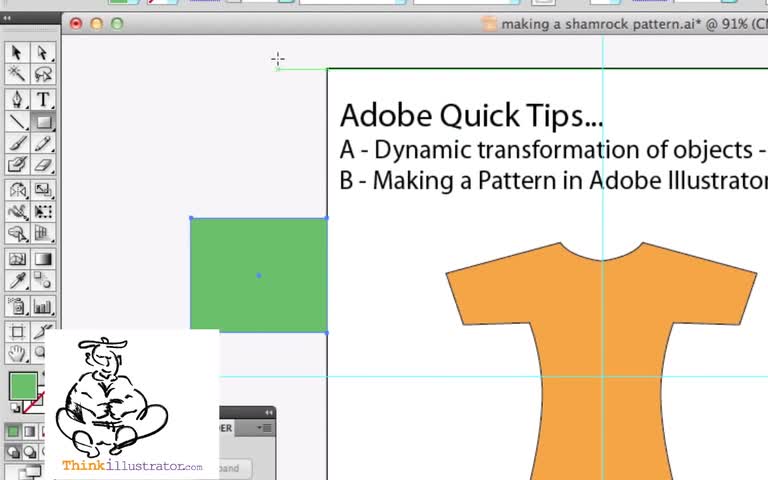Click the highlighted Rectangle tool
This screenshot has width=768, height=480.
(x=43, y=121)
